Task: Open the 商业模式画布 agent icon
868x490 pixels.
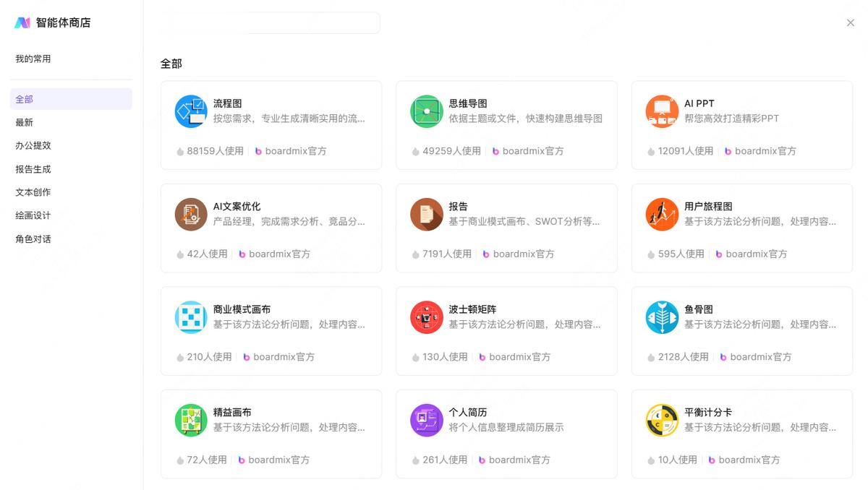Action: click(191, 317)
